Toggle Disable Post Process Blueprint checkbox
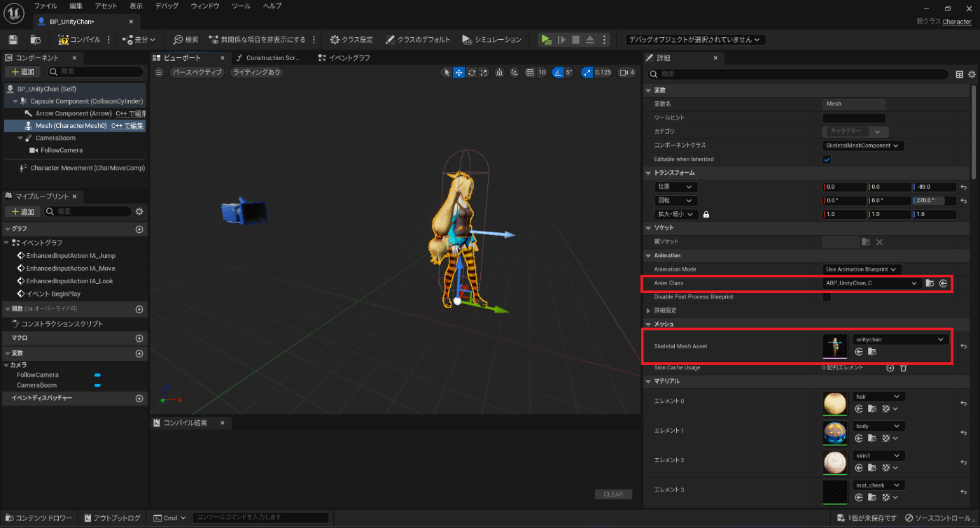This screenshot has width=980, height=528. 827,297
